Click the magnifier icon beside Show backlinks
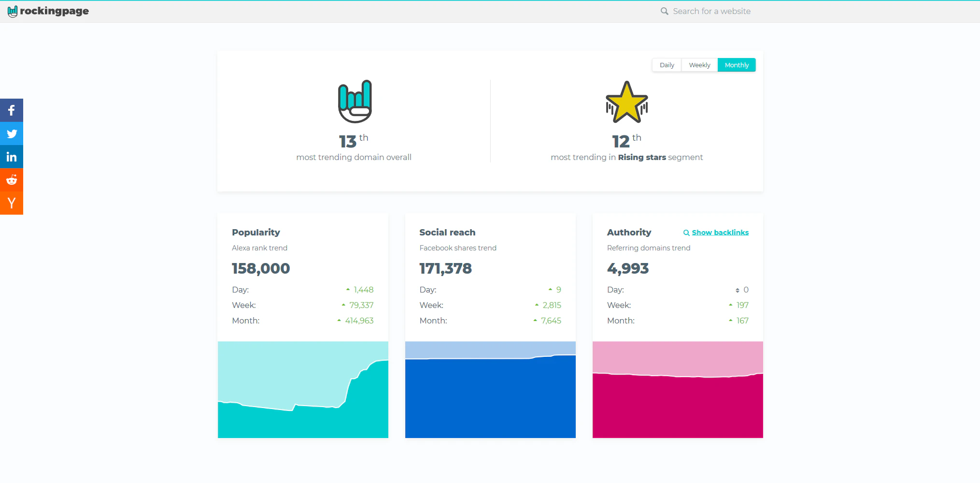Screen dimensions: 980x483 coord(686,233)
